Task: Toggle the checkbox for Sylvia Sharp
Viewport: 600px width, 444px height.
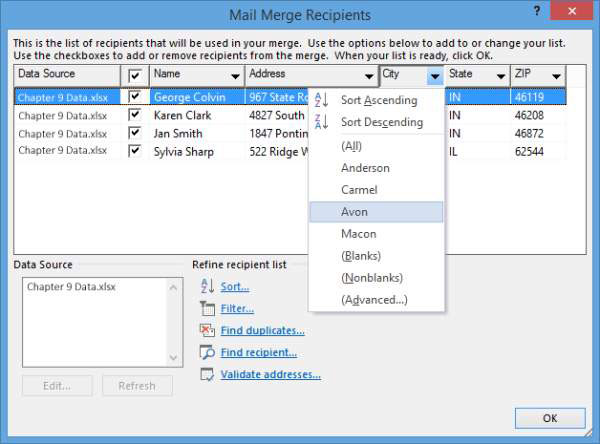Action: click(135, 151)
